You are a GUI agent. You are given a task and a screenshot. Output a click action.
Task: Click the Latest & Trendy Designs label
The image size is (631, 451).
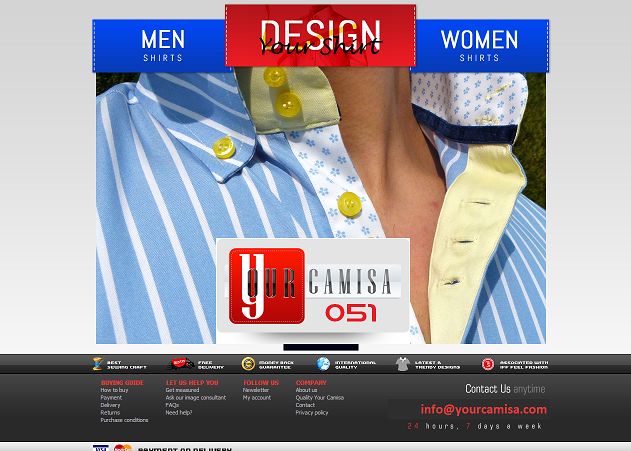(x=437, y=365)
